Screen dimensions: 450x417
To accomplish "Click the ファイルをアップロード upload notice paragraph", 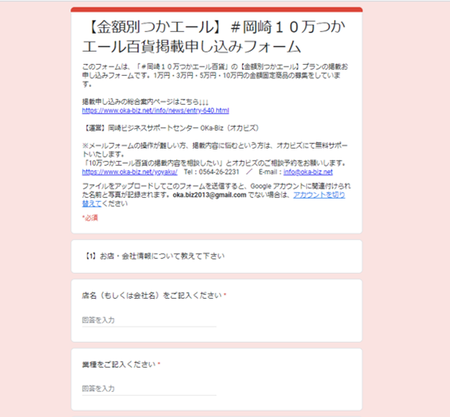I will point(216,195).
